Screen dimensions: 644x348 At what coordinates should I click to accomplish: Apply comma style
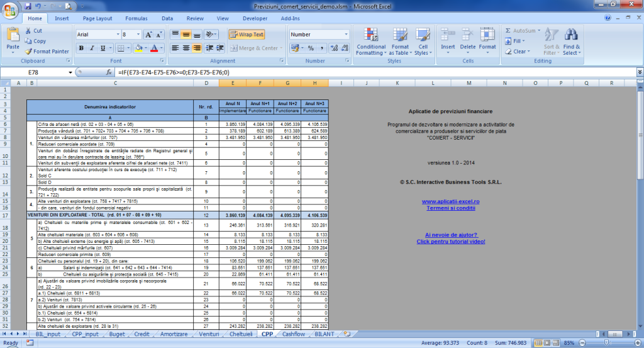pos(321,48)
